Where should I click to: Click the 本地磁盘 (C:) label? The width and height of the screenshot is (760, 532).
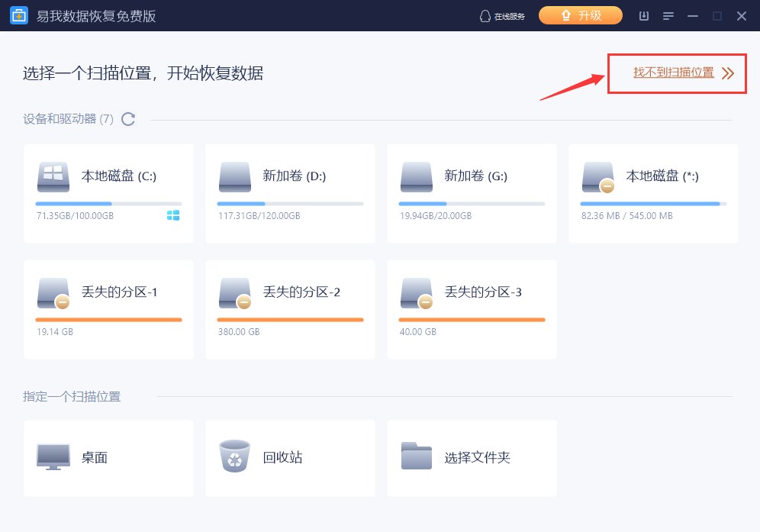click(119, 176)
